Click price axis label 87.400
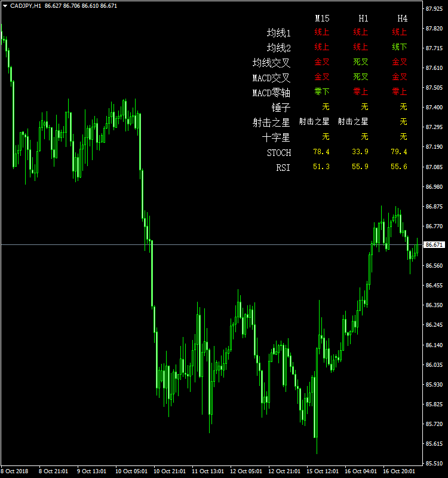Screen dimensions: 448x478 [434, 108]
